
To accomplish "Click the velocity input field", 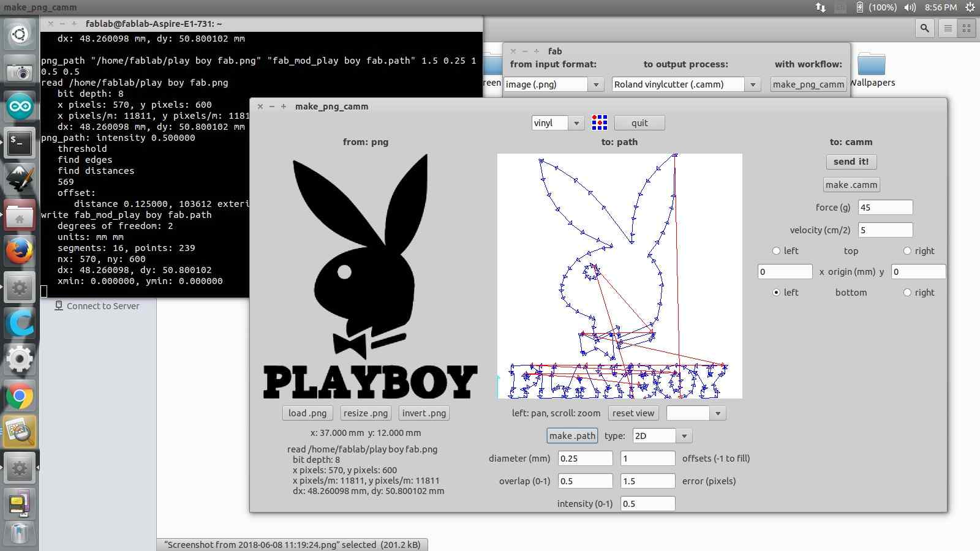I will (x=885, y=230).
